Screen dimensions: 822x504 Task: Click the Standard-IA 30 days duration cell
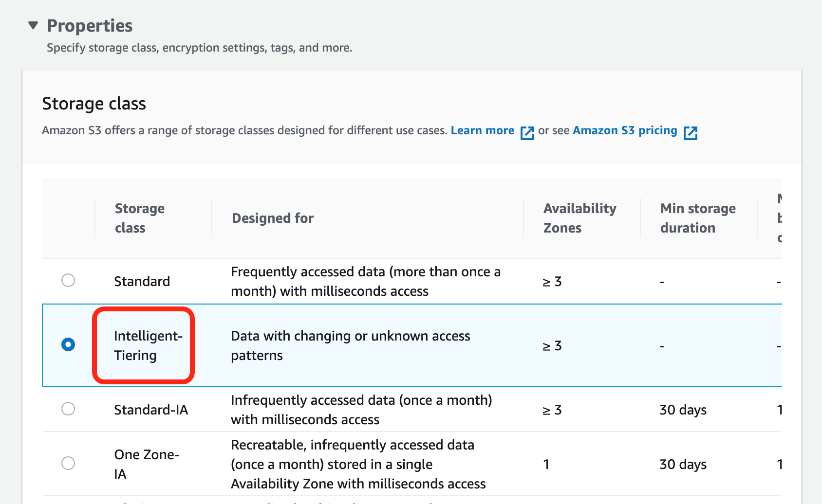683,410
